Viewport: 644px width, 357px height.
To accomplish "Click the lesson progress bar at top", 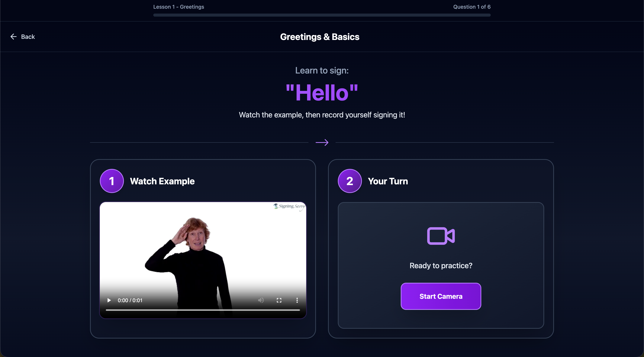I will click(322, 15).
